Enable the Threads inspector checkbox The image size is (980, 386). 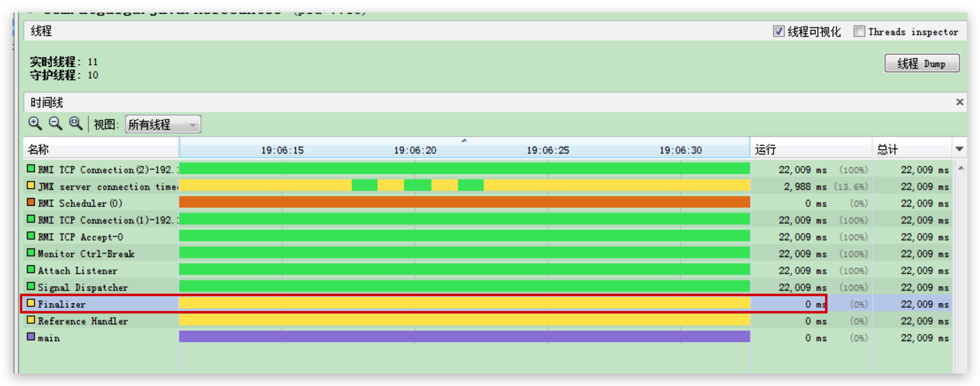(x=859, y=31)
